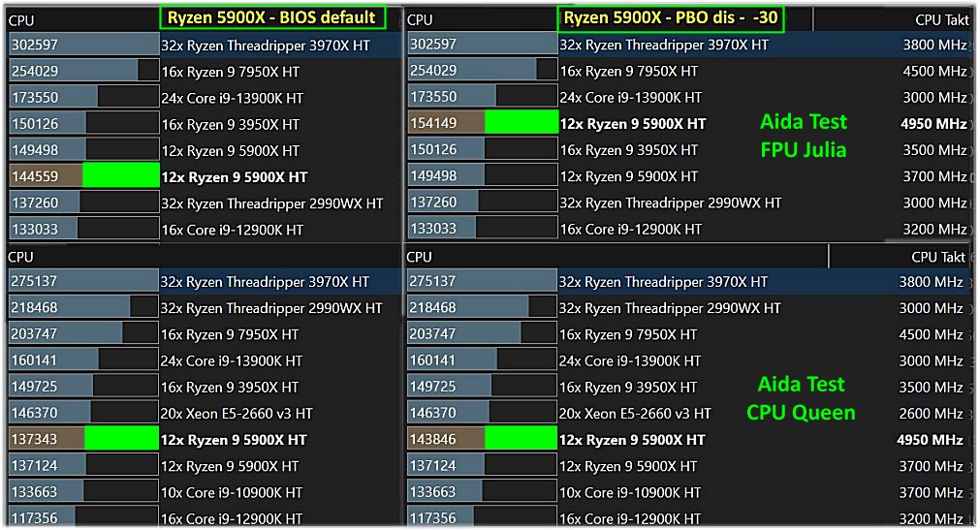
Task: Click 3000 MHz in the 173550 row
Action: pos(935,98)
